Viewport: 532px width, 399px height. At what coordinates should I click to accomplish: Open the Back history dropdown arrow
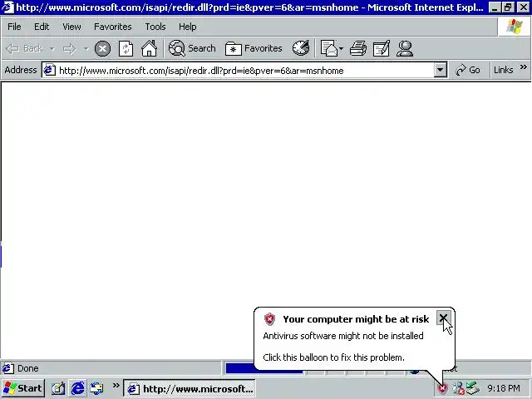tap(52, 49)
